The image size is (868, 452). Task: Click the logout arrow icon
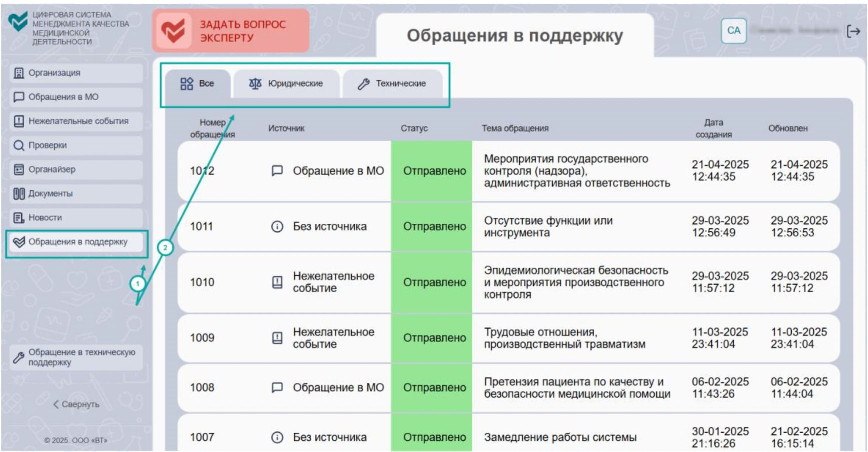(x=853, y=31)
